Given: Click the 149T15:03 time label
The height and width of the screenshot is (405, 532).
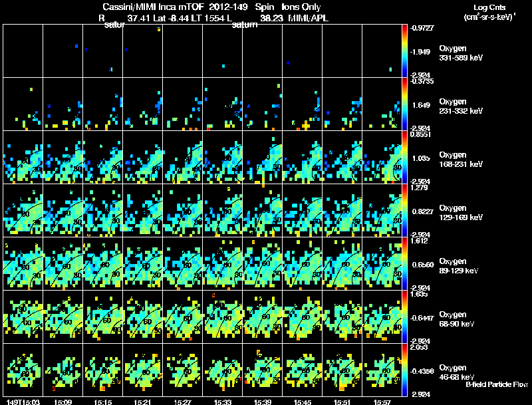Looking at the screenshot, I should (23, 402).
